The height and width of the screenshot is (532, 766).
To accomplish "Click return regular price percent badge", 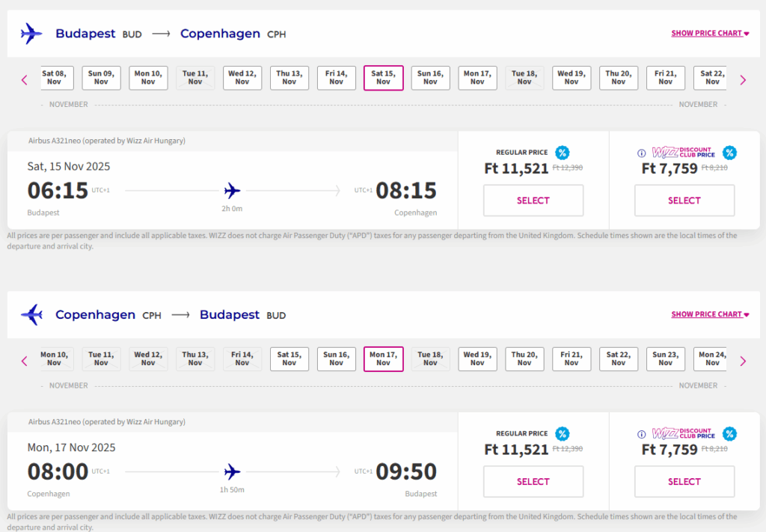I will (x=563, y=434).
